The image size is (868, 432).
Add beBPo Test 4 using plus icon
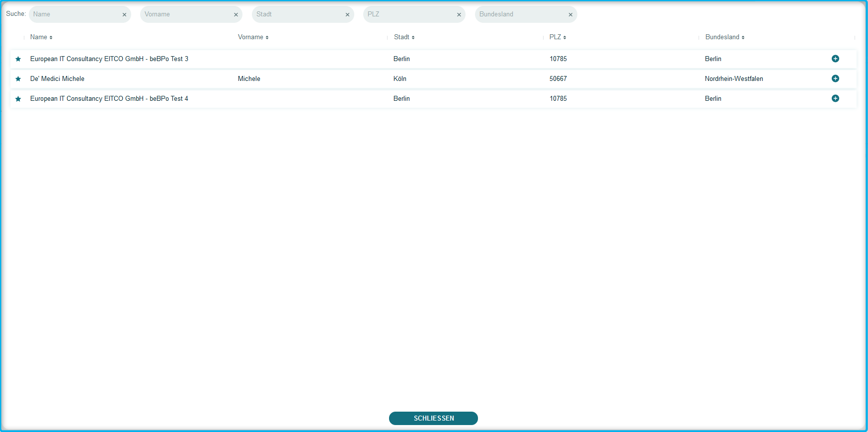pos(835,98)
